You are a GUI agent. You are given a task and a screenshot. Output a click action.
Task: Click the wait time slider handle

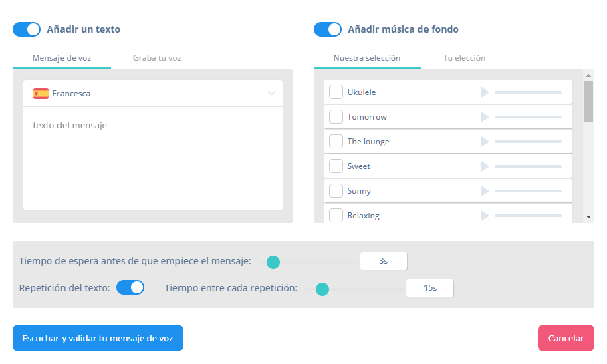[273, 262]
